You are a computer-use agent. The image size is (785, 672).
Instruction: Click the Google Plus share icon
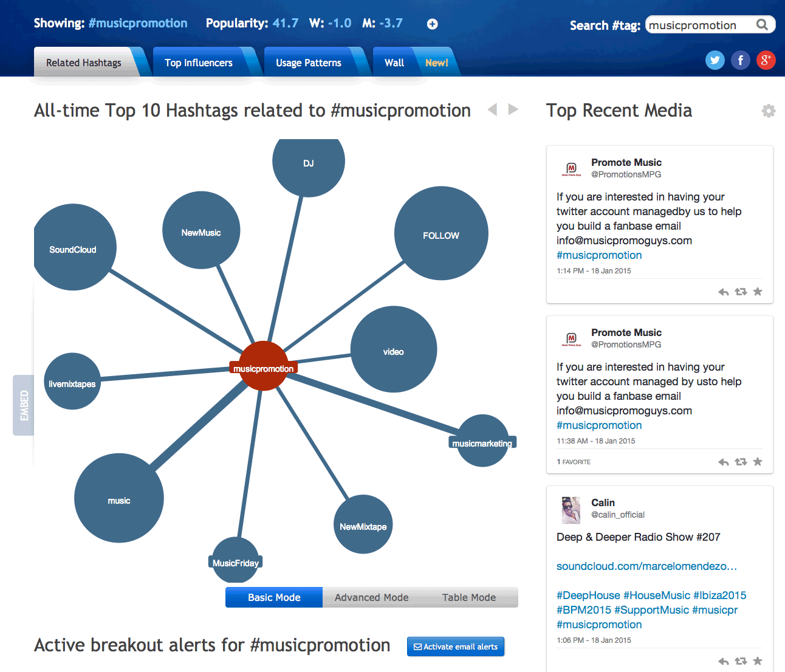tap(766, 60)
